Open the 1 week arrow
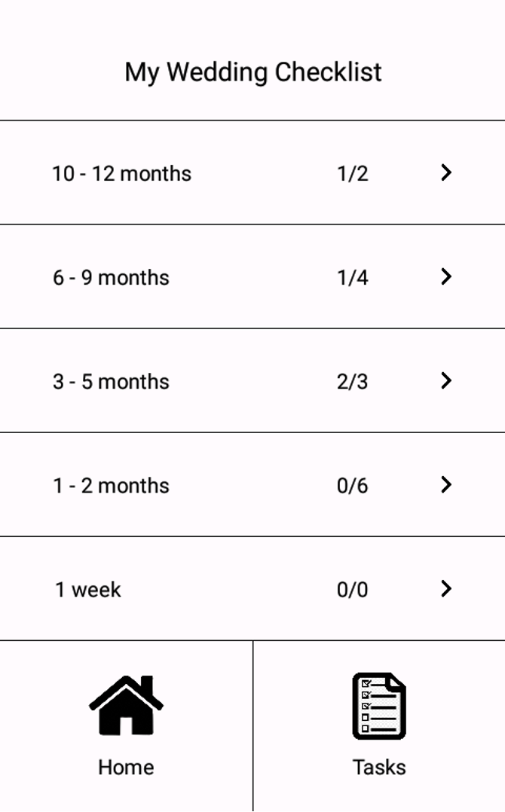Viewport: 505px width, 812px height. 446,588
